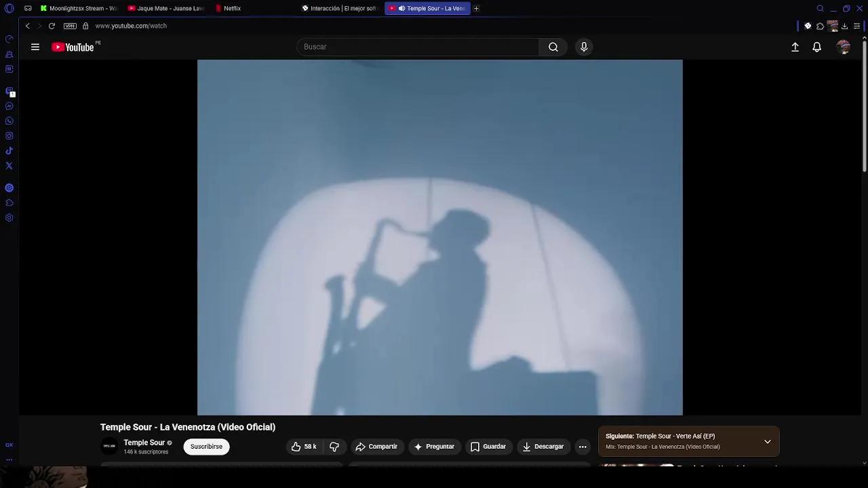868x488 pixels.
Task: Open GX icon at sidebar bottom
Action: point(9,445)
